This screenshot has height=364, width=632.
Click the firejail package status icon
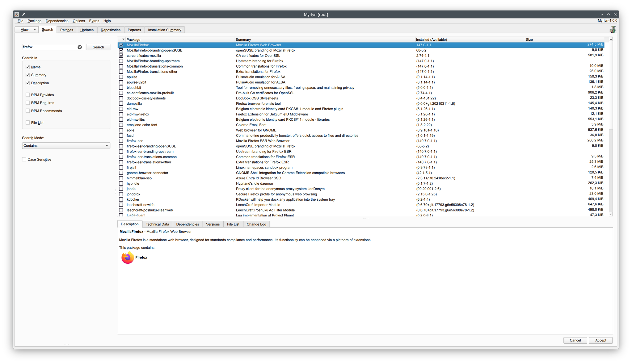(121, 168)
